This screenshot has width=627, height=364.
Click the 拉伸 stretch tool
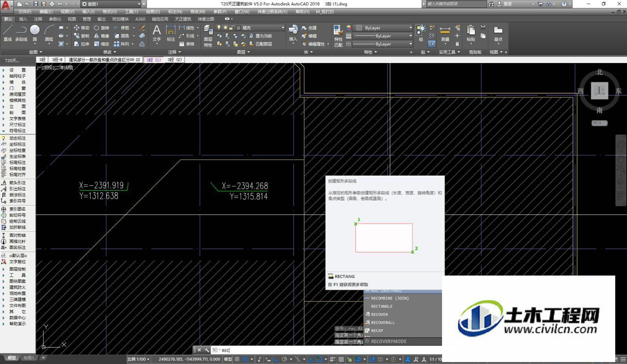(x=82, y=44)
